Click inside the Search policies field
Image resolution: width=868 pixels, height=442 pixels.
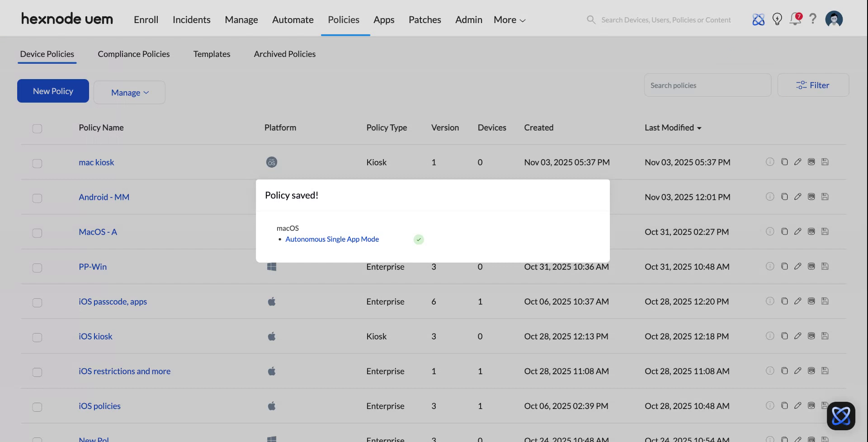(708, 85)
